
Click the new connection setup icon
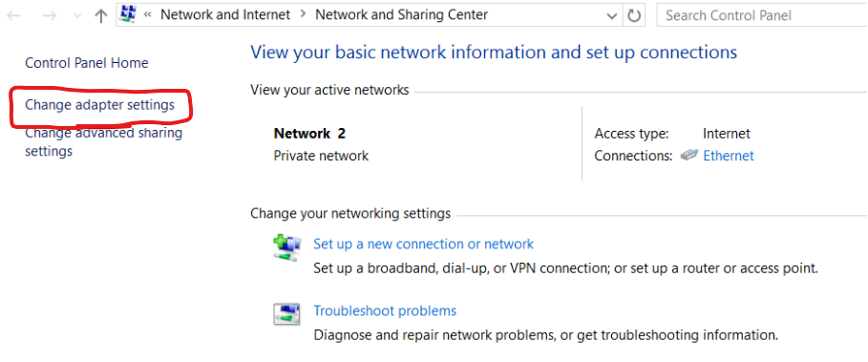pos(286,247)
